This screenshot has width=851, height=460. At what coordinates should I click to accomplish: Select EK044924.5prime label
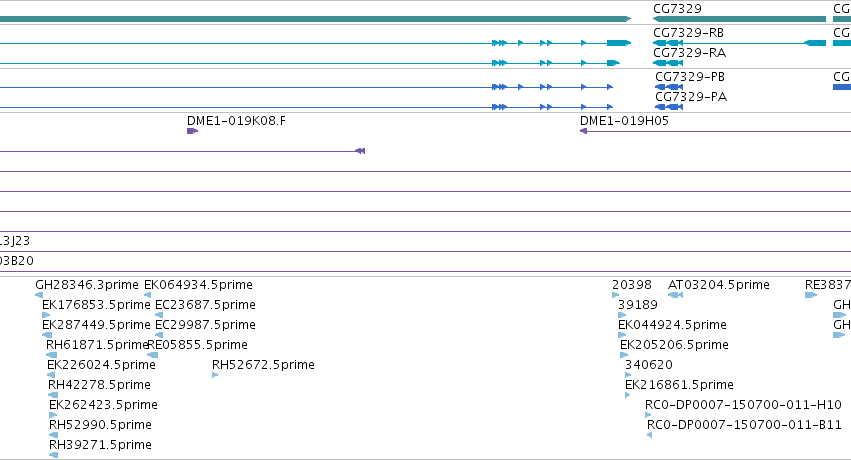click(672, 325)
